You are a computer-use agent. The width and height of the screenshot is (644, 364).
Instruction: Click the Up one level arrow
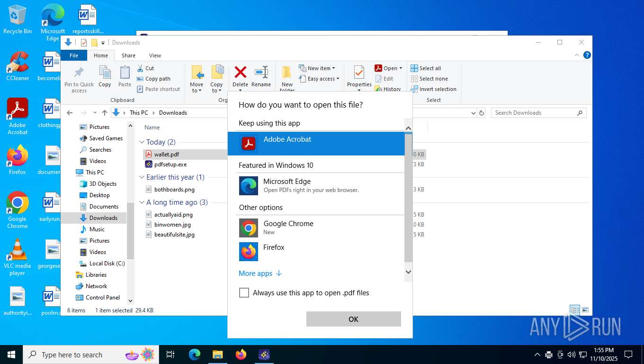(105, 113)
